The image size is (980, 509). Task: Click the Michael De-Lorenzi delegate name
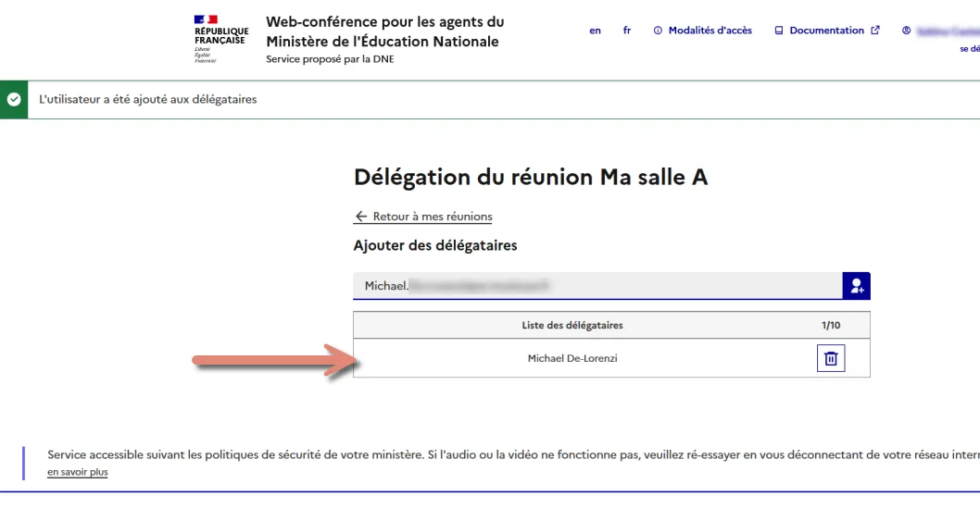(572, 358)
